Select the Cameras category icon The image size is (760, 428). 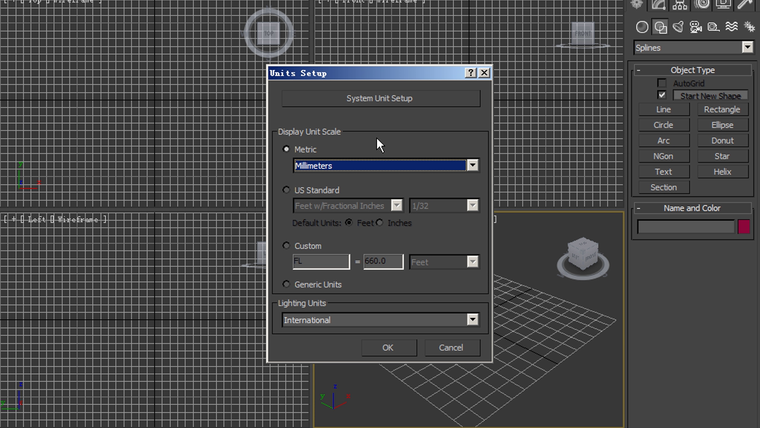[696, 27]
